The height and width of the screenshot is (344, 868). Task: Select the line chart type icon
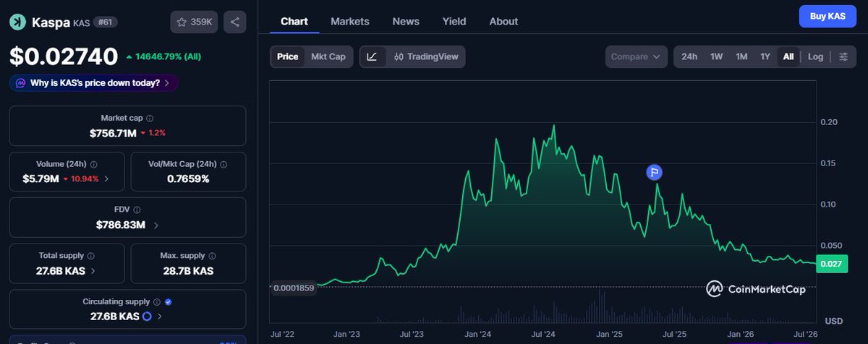372,56
